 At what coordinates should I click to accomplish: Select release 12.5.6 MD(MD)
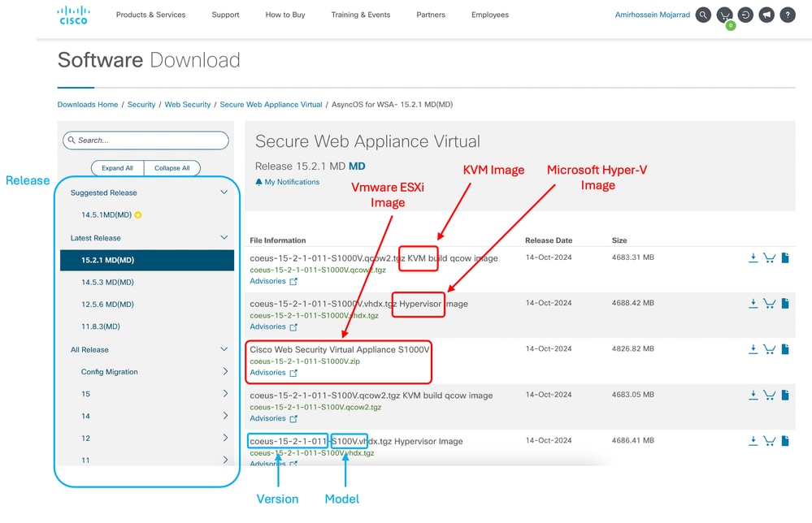107,305
